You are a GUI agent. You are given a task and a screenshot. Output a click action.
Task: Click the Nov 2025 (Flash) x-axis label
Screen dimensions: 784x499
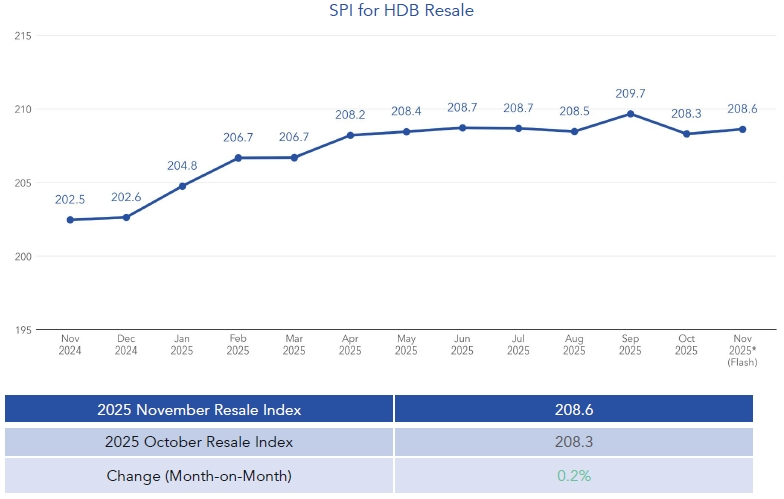(742, 350)
